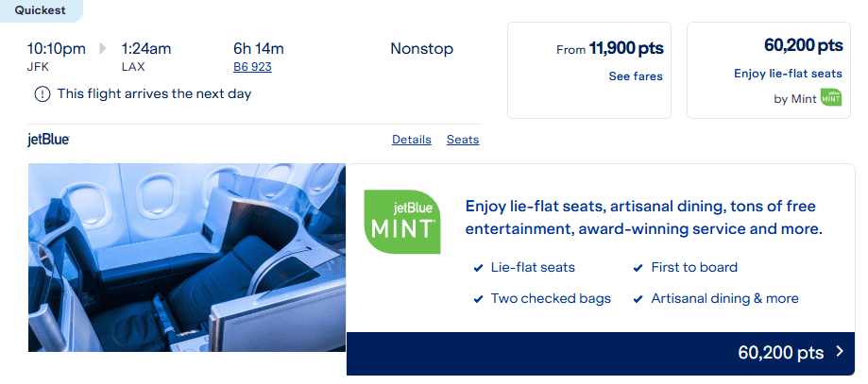
Task: Click the Mint cabin seat photo
Action: (x=186, y=258)
